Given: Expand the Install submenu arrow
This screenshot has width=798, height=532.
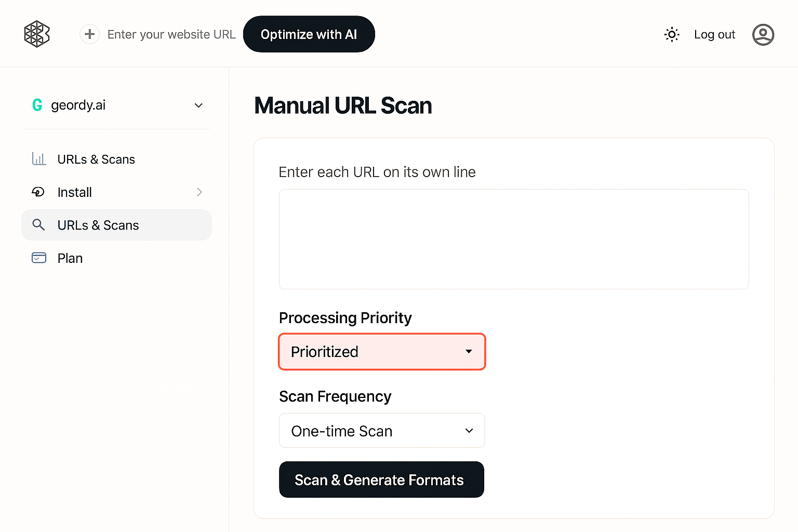Looking at the screenshot, I should pyautogui.click(x=199, y=192).
